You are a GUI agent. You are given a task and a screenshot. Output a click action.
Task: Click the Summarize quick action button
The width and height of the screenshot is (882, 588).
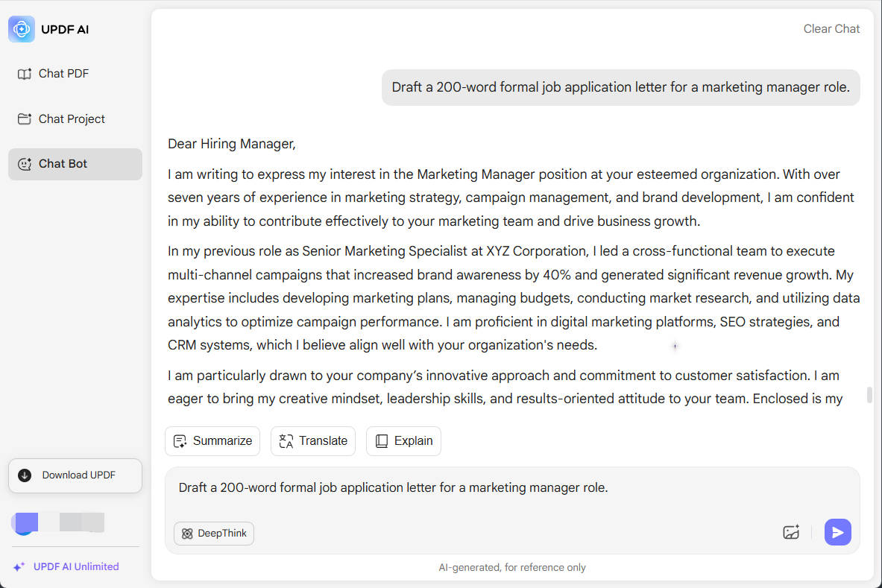[x=212, y=441]
